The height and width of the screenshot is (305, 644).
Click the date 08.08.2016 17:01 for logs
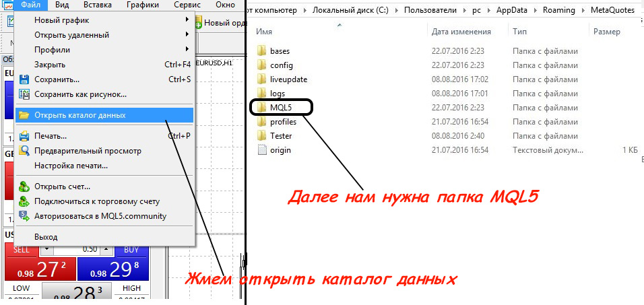click(460, 94)
